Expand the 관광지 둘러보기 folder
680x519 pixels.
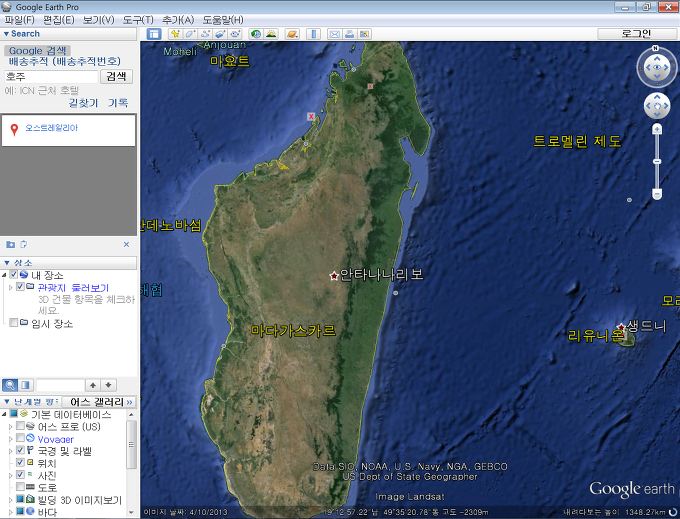(x=10, y=287)
